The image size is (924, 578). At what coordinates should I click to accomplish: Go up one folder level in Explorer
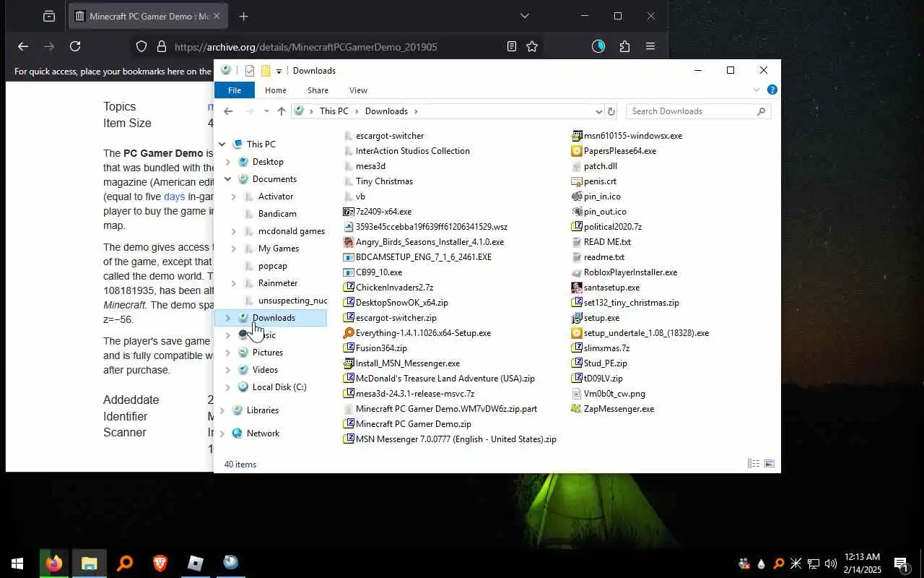(282, 111)
